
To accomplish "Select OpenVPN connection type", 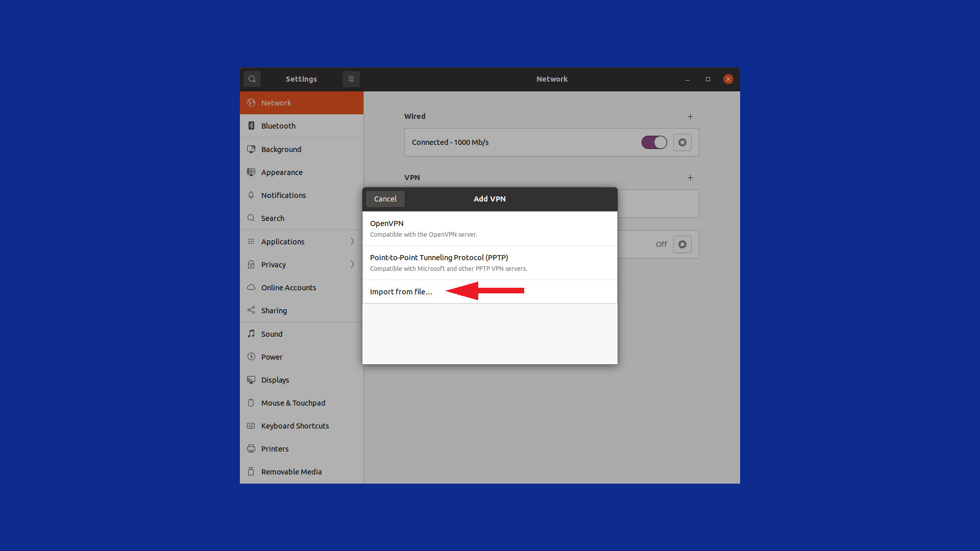I will pyautogui.click(x=489, y=229).
